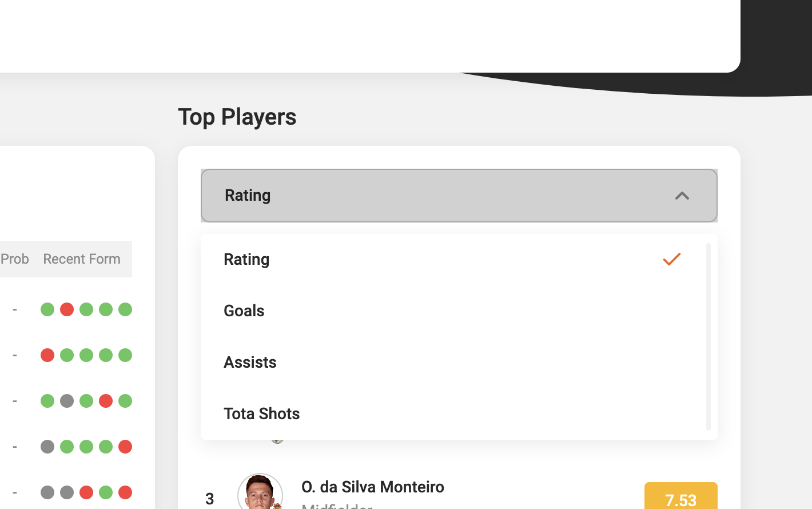812x509 pixels.
Task: Select the Goals sorting option
Action: 244,311
